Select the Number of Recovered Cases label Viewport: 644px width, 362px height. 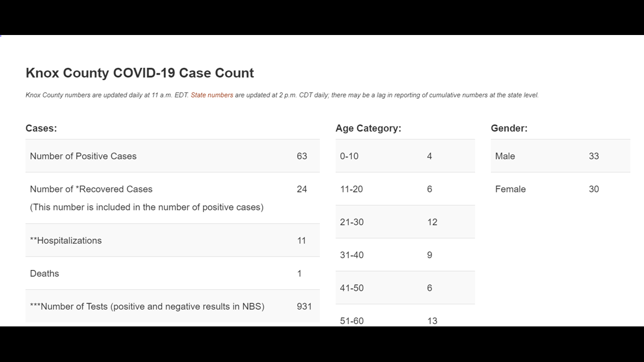tap(91, 189)
